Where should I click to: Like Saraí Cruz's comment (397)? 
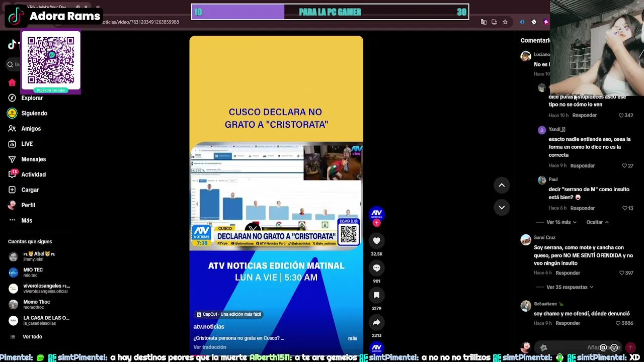coord(622,273)
